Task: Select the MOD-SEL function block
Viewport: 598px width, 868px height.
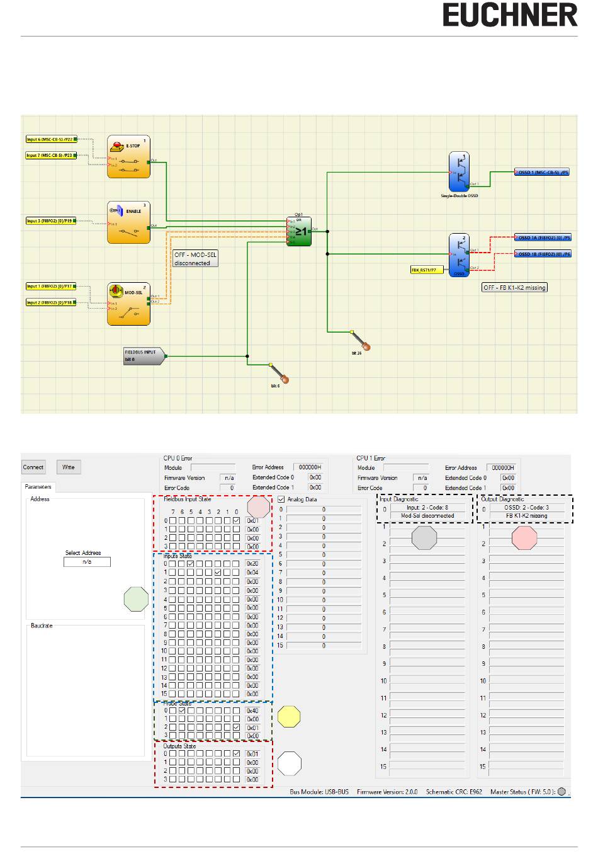Action: 128,304
